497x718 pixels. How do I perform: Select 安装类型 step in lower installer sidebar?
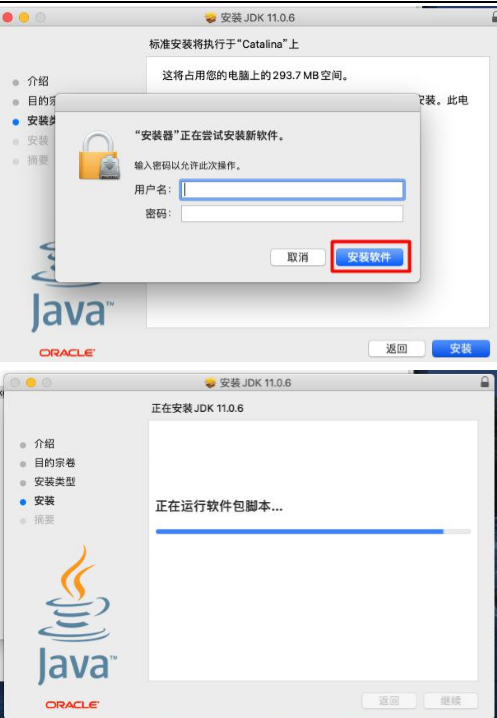(x=55, y=482)
